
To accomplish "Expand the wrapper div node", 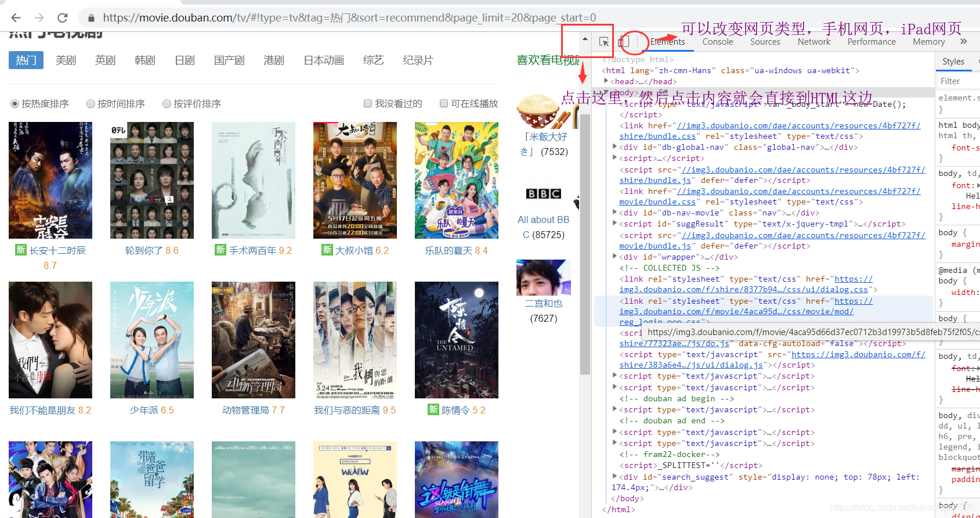I will [615, 257].
